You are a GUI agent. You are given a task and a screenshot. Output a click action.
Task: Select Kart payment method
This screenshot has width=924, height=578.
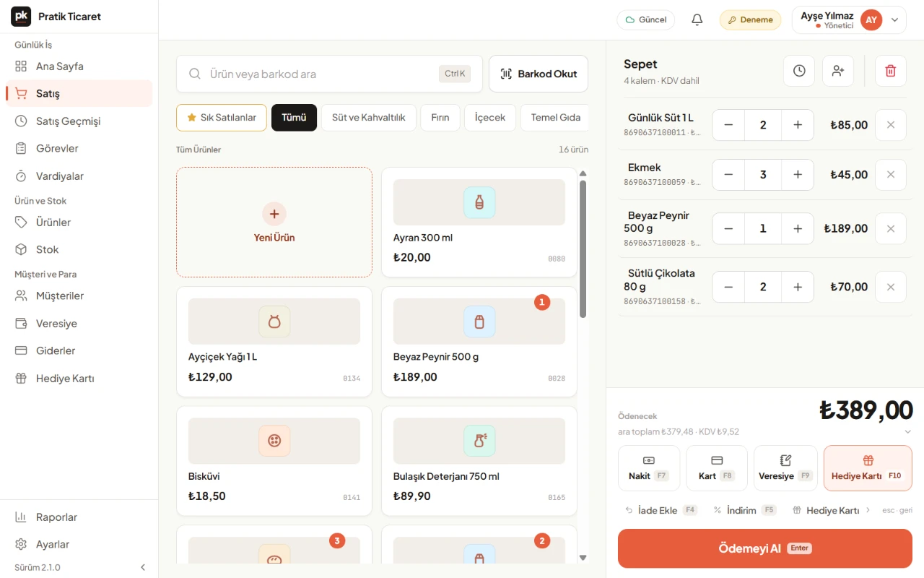(x=717, y=468)
